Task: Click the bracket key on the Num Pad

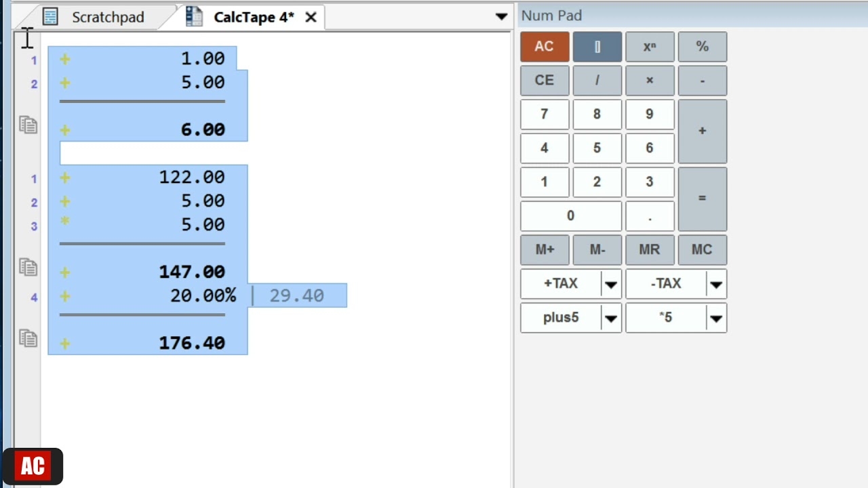Action: pos(597,47)
